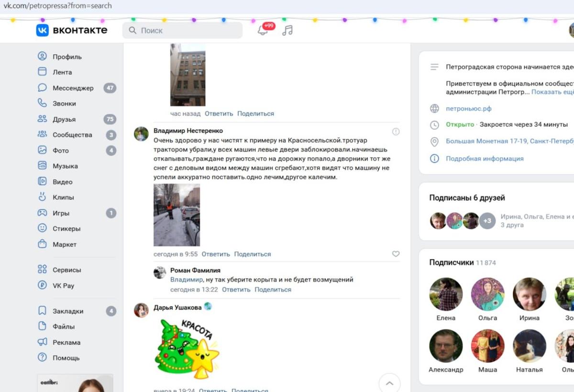Open the Стикеры section icon
The width and height of the screenshot is (574, 392).
[x=43, y=229]
